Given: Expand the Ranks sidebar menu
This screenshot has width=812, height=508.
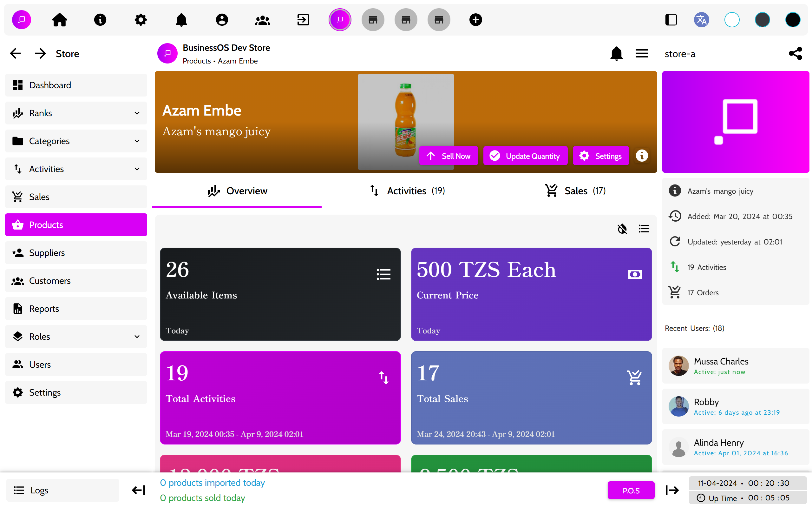Looking at the screenshot, I should [76, 113].
